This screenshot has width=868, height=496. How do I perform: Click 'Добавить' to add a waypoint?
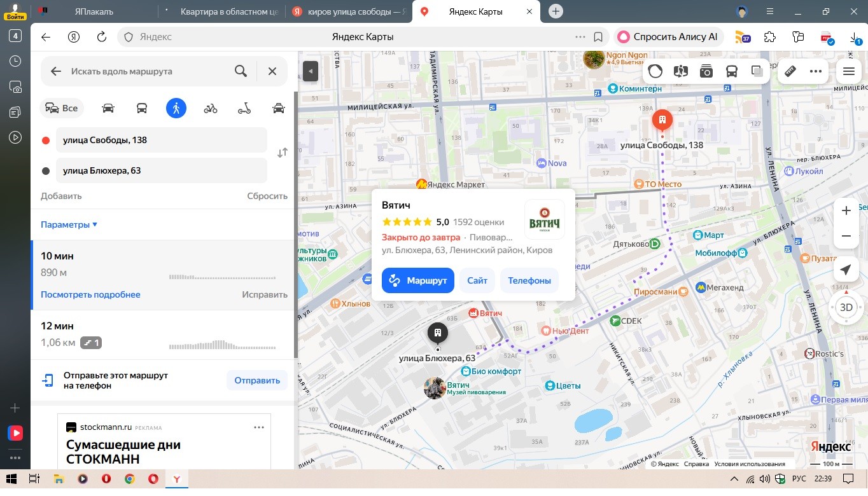pyautogui.click(x=61, y=196)
